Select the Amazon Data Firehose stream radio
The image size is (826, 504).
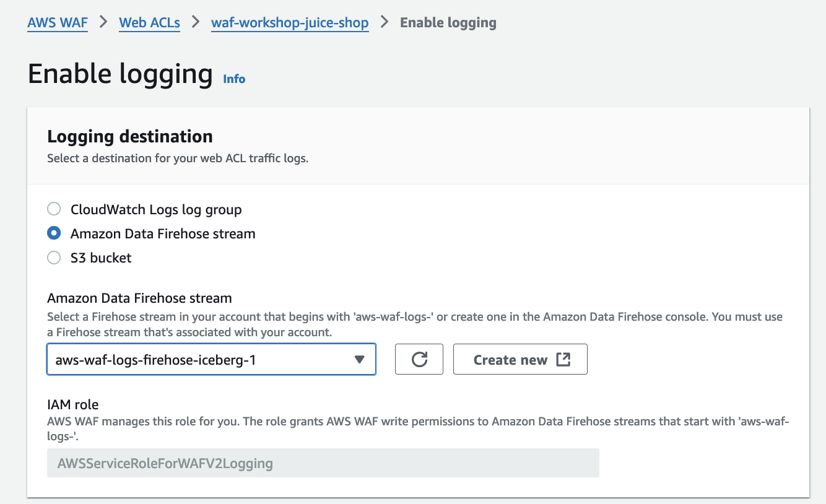coord(54,233)
